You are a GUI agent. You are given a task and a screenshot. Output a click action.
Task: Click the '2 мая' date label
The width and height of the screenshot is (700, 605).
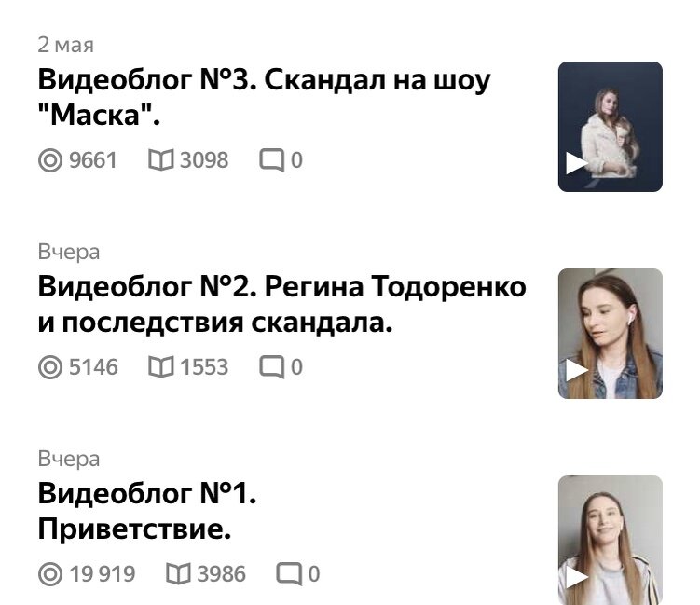click(x=65, y=45)
